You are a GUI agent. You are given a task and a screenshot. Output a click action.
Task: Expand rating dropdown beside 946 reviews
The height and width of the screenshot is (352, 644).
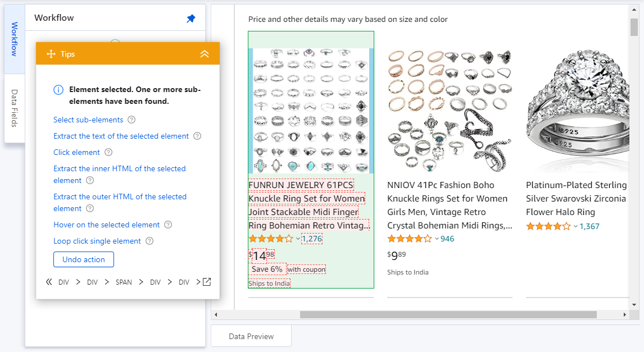tap(437, 239)
